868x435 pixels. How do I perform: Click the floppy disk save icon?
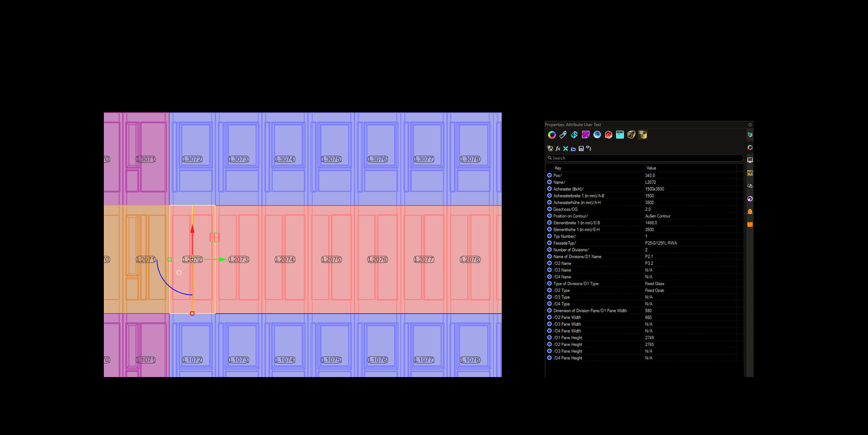[x=581, y=148]
